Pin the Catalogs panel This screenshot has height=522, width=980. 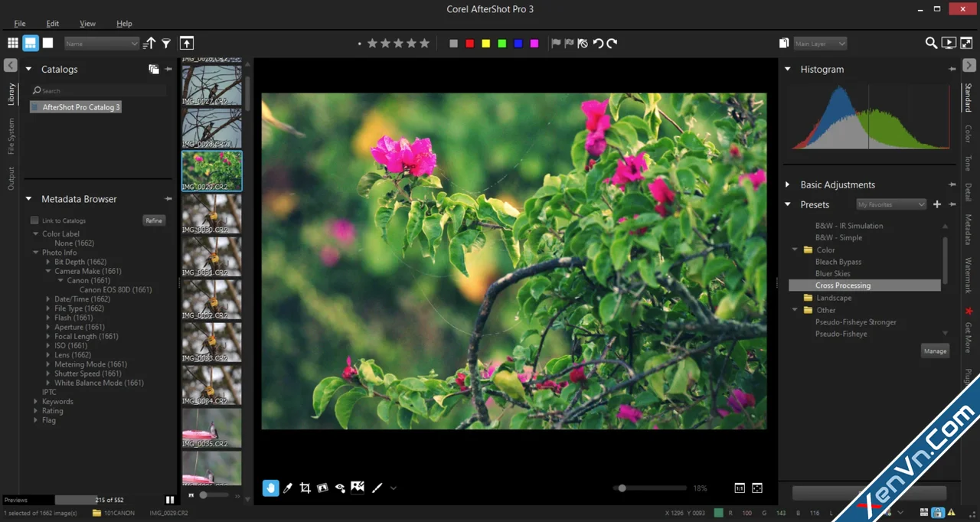coord(168,69)
